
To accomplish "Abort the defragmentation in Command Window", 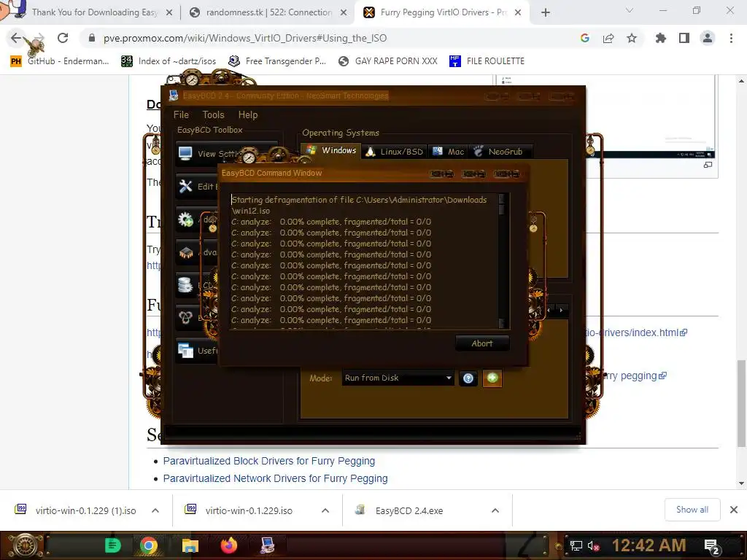I will click(x=482, y=343).
